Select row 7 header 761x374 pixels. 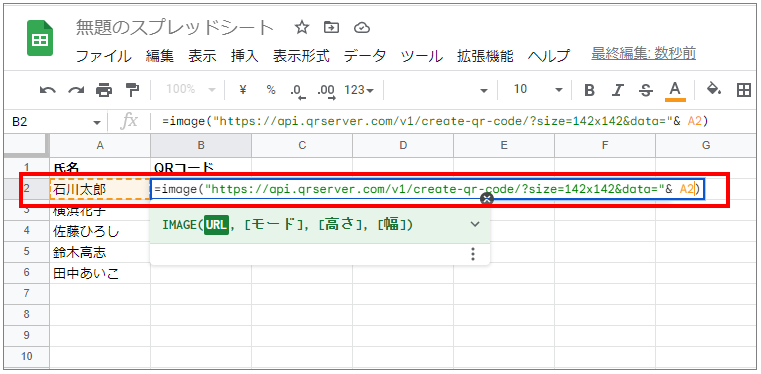pos(27,293)
